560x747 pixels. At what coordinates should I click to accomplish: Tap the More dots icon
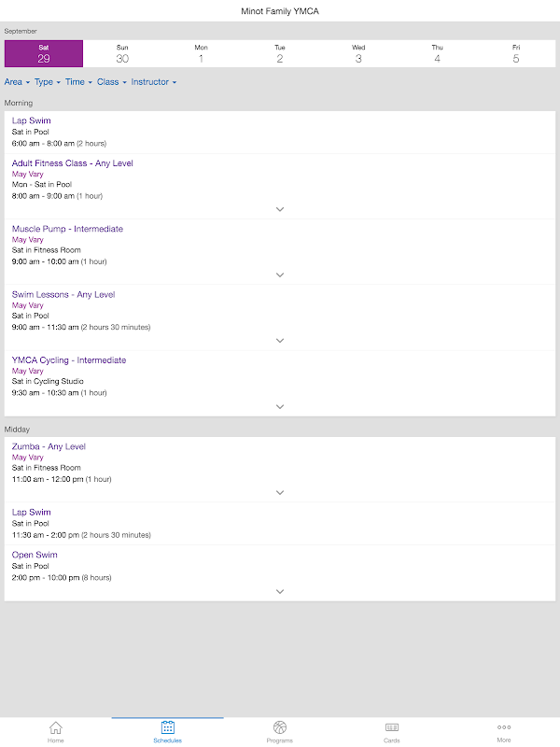(504, 727)
